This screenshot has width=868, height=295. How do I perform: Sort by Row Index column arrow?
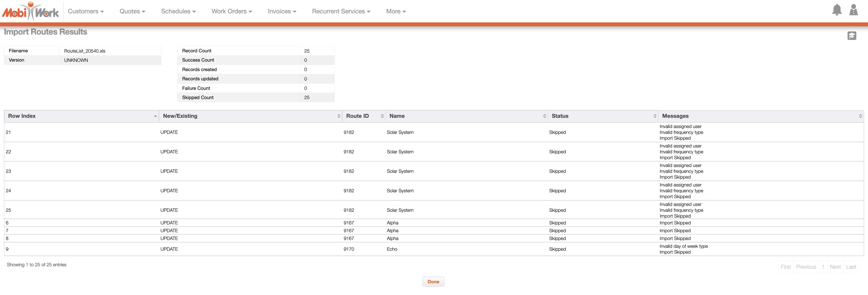155,116
